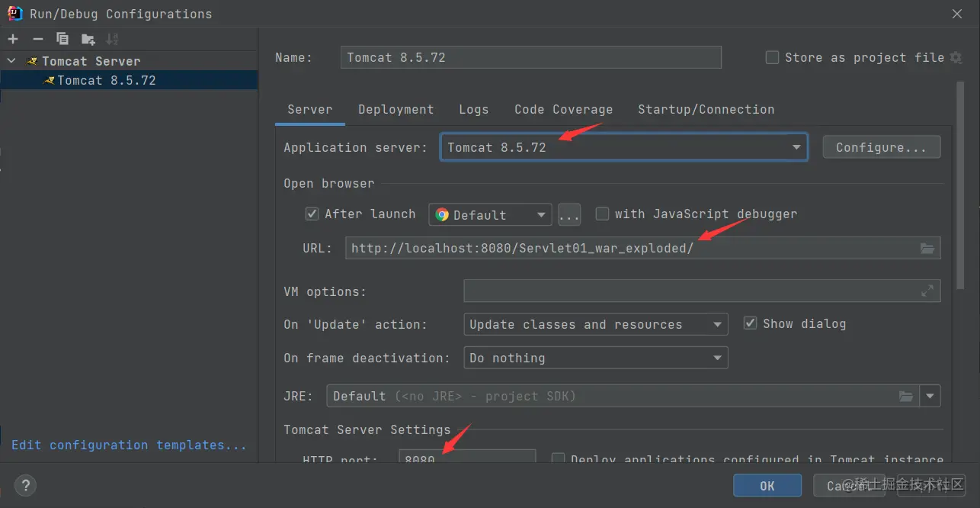Open the Default browser dropdown
Viewport: 980px width, 508px height.
pyautogui.click(x=490, y=214)
